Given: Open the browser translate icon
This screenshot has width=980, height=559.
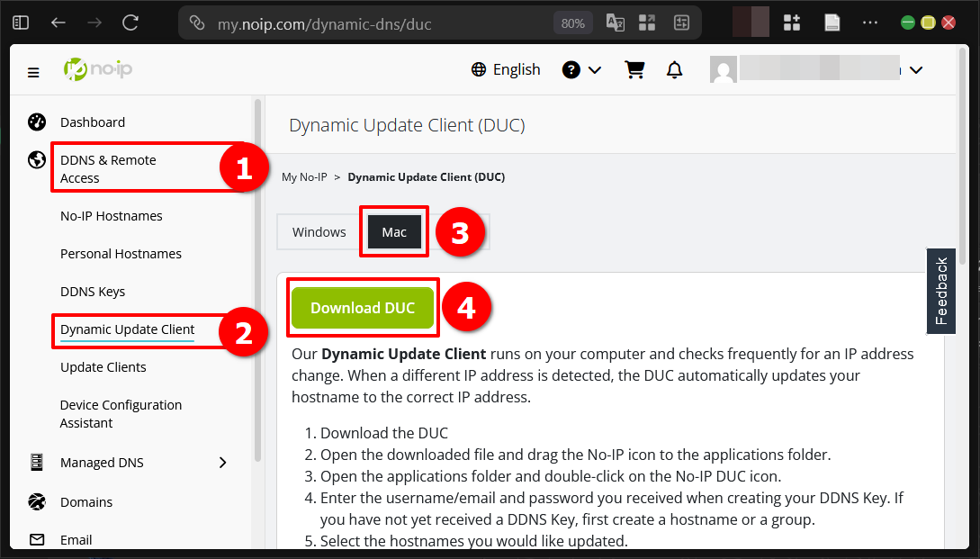Looking at the screenshot, I should pyautogui.click(x=616, y=22).
